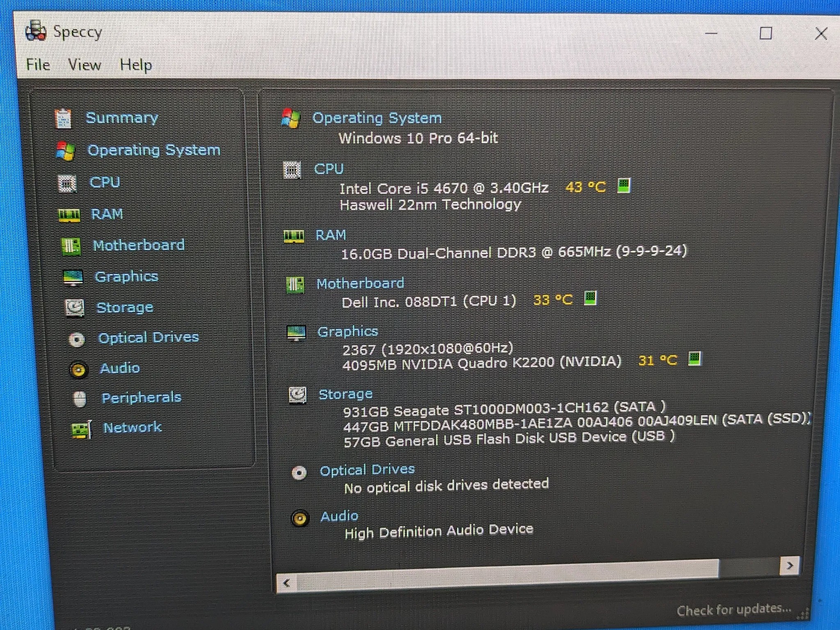Open Optical Drives heading link in summary

[367, 470]
